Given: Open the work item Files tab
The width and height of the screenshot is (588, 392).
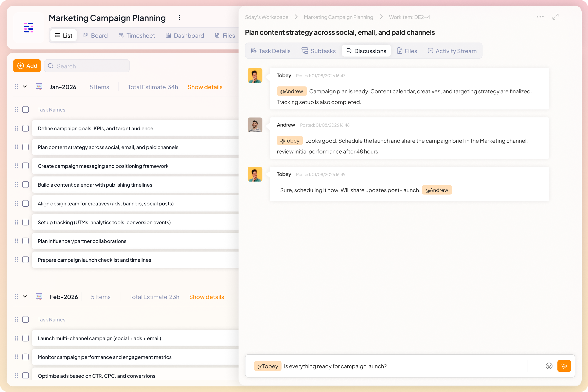Looking at the screenshot, I should click(407, 51).
